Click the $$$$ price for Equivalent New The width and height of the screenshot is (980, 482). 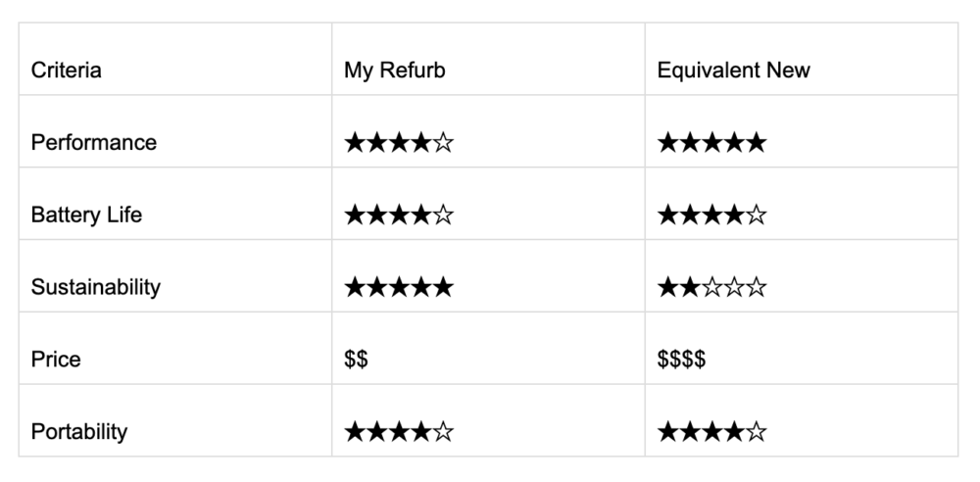681,360
